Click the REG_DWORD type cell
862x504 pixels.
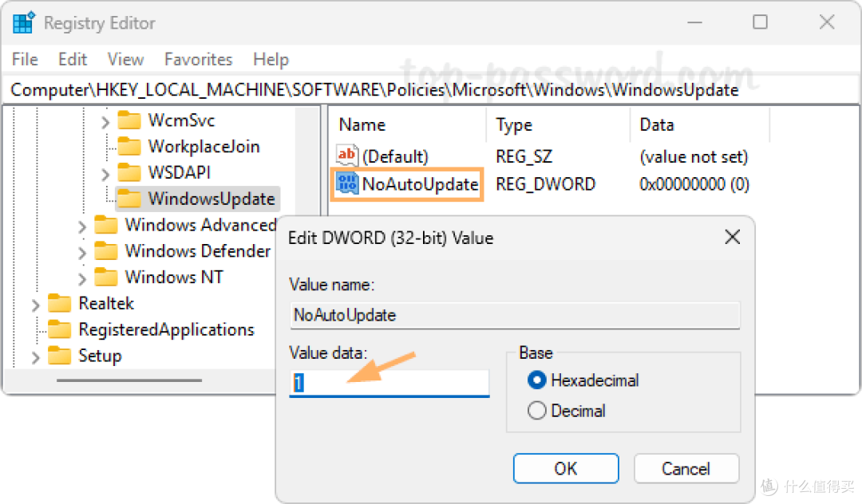545,184
